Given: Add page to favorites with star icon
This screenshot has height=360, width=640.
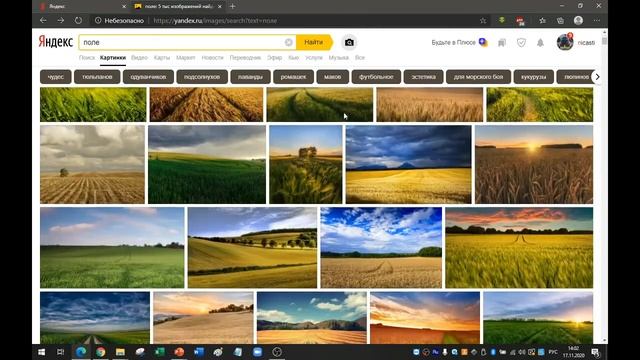Looking at the screenshot, I should tap(483, 20).
